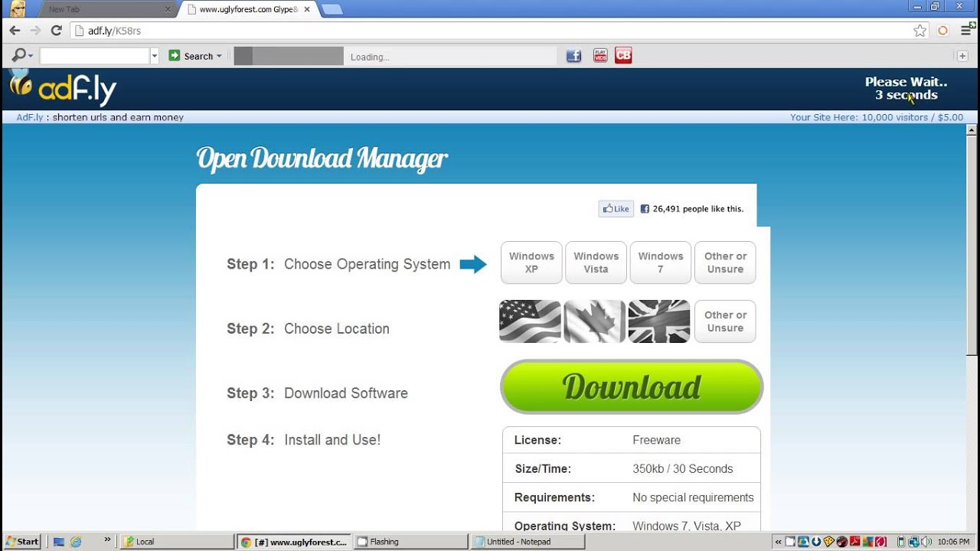
Task: Click the green Download button
Action: 632,386
